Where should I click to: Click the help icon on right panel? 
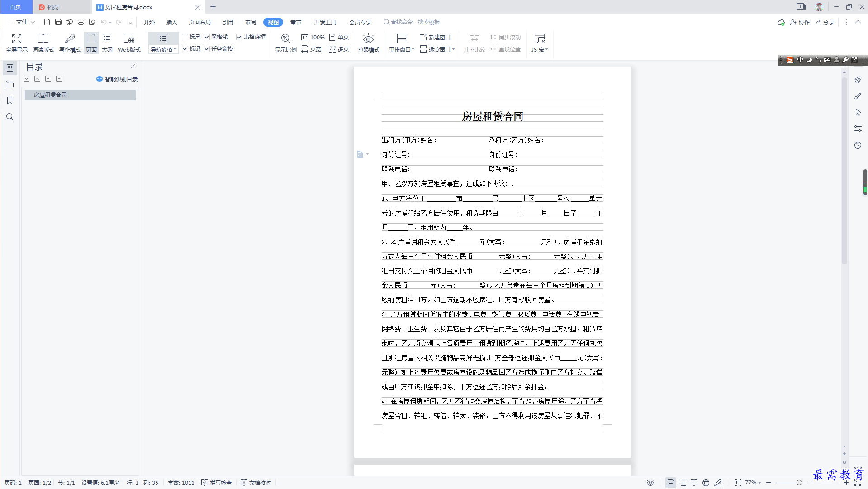coord(858,145)
